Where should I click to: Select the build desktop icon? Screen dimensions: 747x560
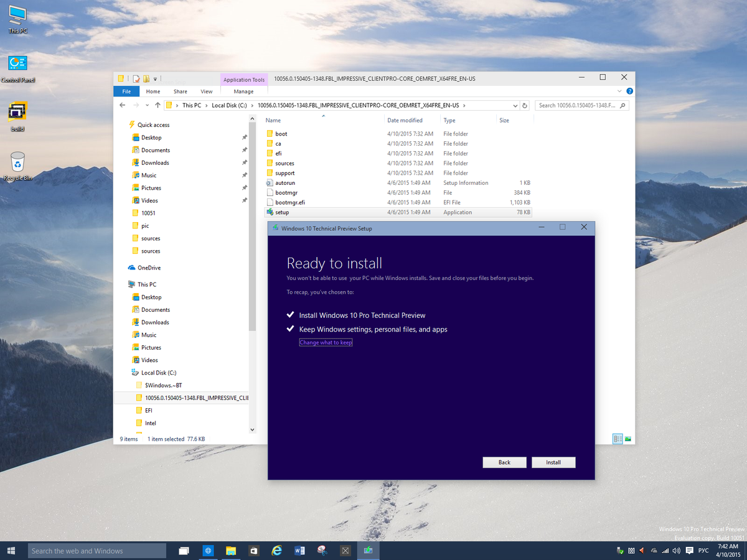click(17, 117)
